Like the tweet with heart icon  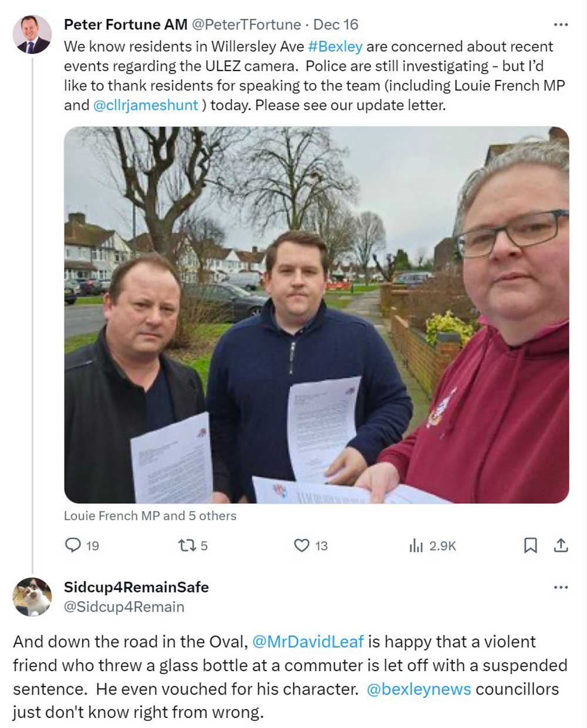[301, 545]
